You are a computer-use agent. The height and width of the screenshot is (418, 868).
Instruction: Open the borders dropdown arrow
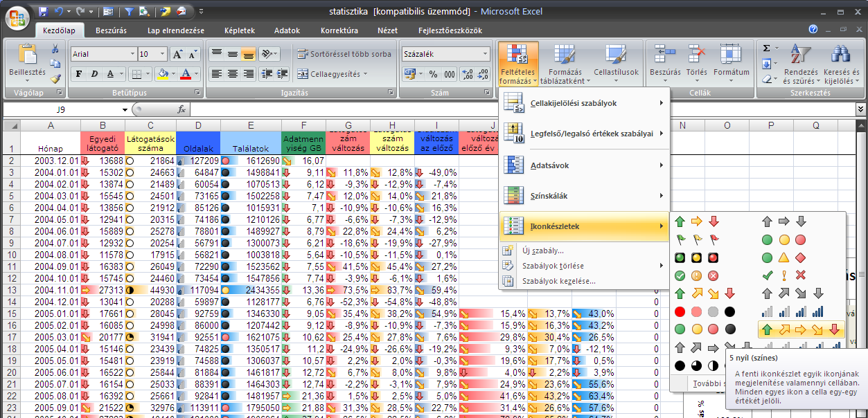click(x=147, y=74)
